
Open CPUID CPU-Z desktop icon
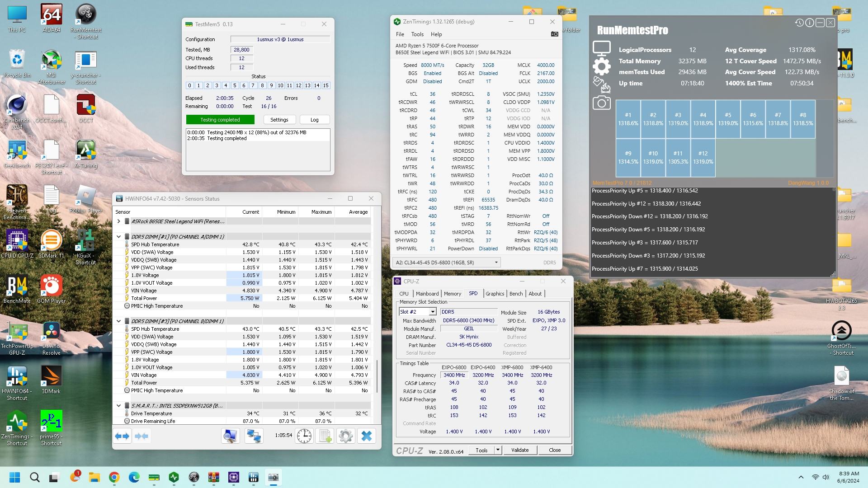tap(17, 244)
